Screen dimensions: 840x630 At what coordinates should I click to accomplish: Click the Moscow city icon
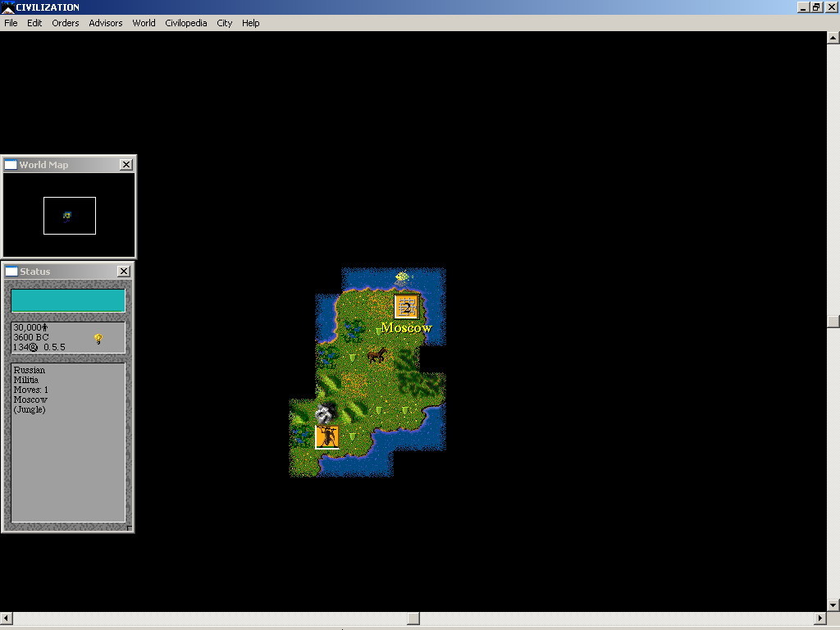point(407,307)
